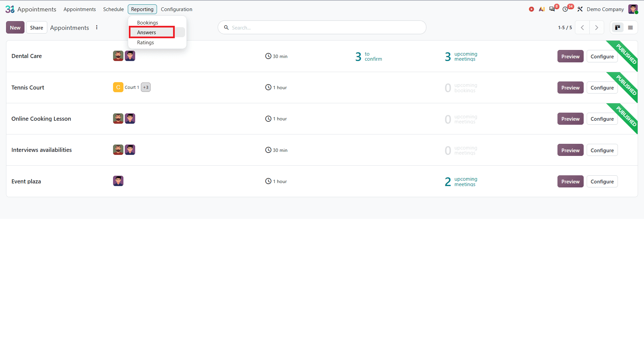Viewport: 644px width, 346px height.
Task: Open the Appointments menu item
Action: (x=79, y=9)
